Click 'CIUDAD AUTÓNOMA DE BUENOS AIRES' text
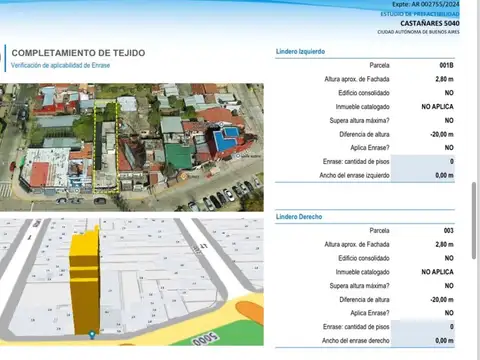Viewport: 480px width, 360px height. coord(418,32)
